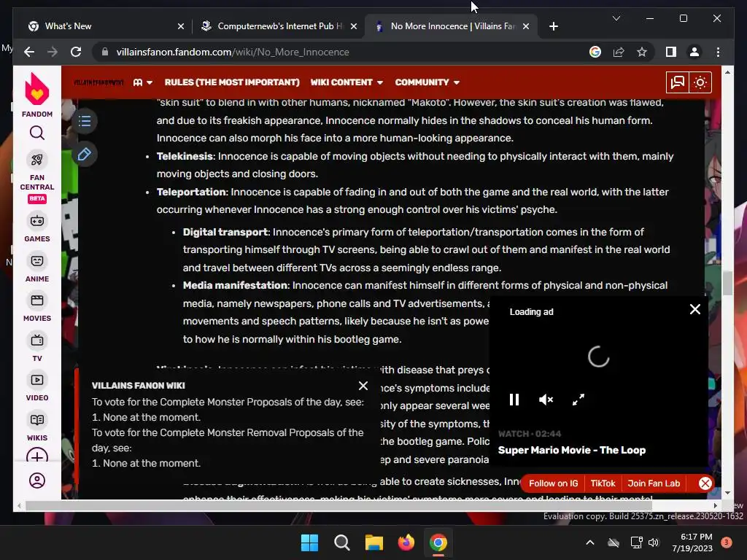Open the Wikis section
This screenshot has width=747, height=560.
click(x=36, y=427)
